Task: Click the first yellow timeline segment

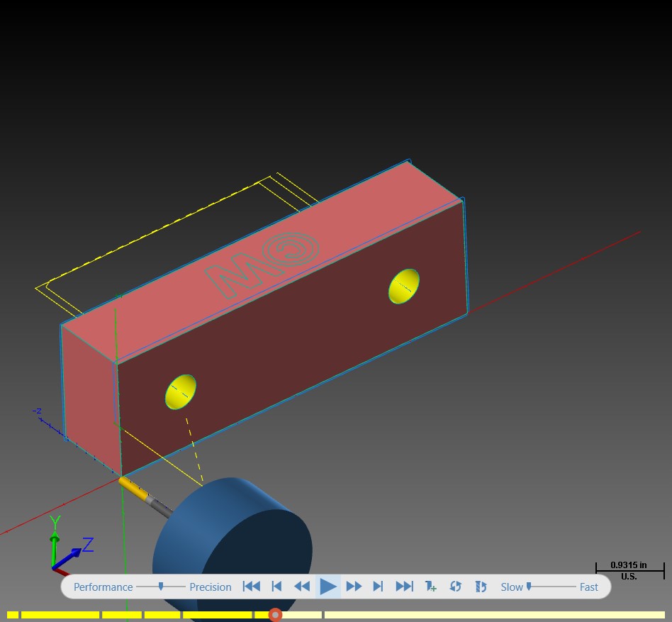Action: click(x=13, y=615)
